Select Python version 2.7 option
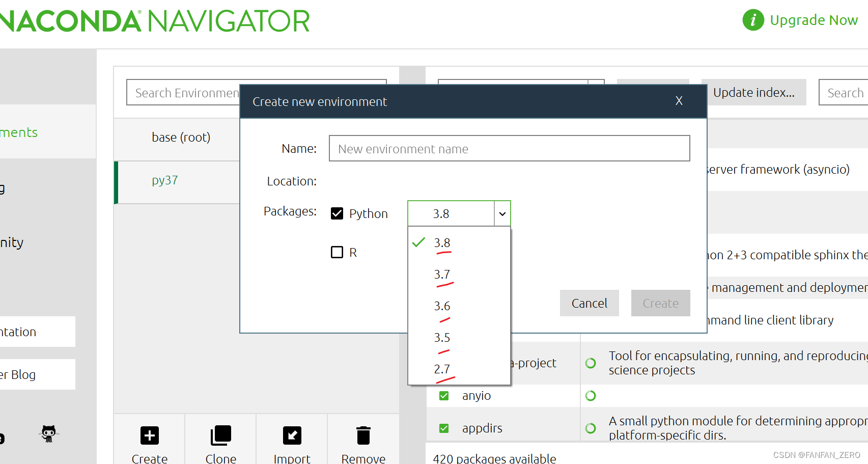The height and width of the screenshot is (464, 868). tap(459, 369)
